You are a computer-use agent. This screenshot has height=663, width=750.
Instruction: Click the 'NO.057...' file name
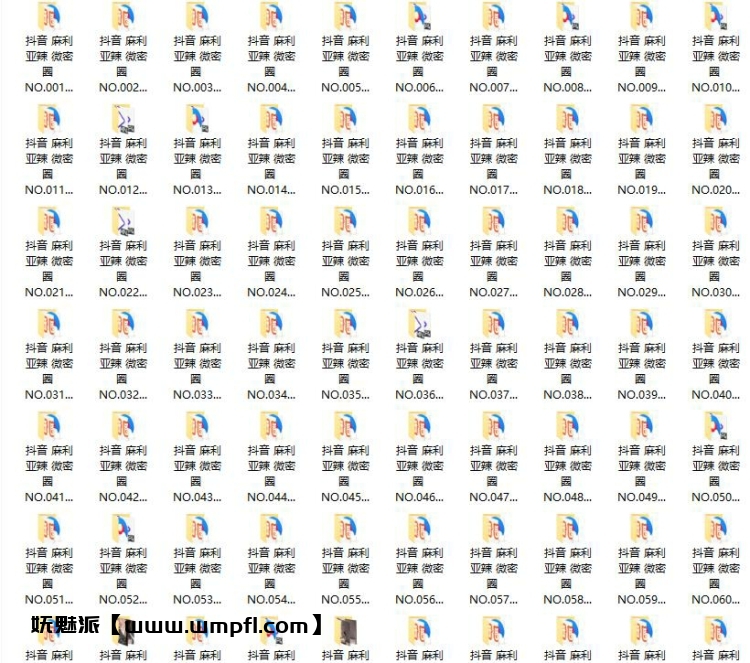494,599
